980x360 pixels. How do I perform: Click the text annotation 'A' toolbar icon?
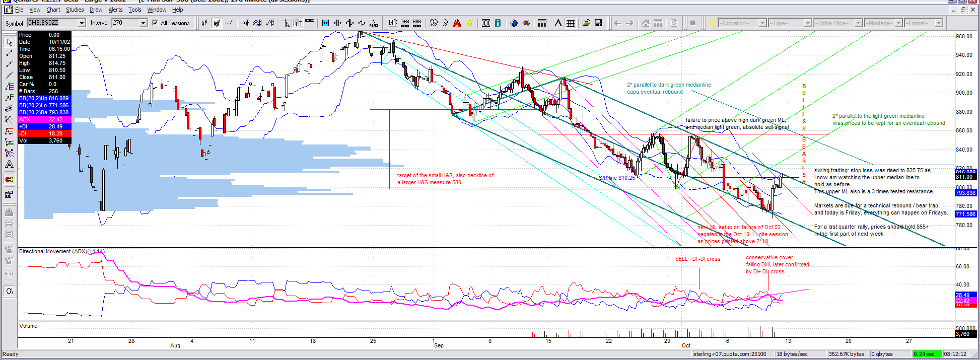click(x=558, y=23)
